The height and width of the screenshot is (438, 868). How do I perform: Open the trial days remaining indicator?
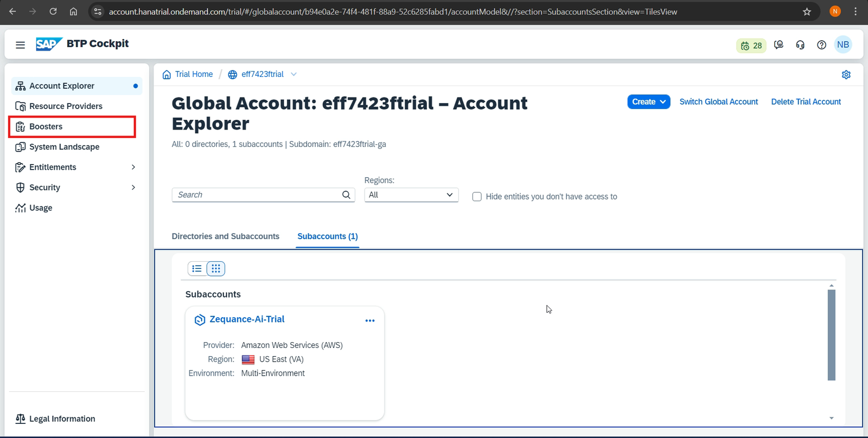pyautogui.click(x=751, y=46)
